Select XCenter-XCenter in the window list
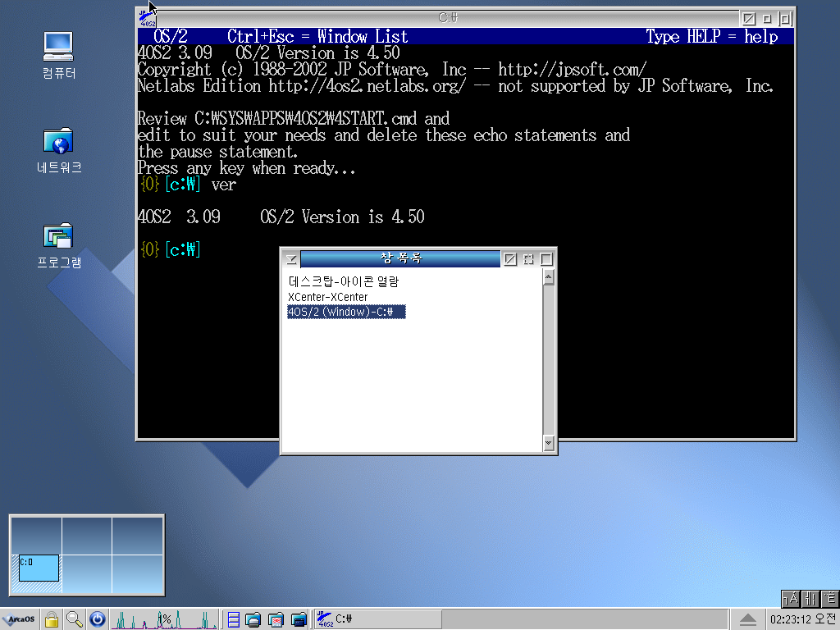This screenshot has height=630, width=840. tap(328, 297)
